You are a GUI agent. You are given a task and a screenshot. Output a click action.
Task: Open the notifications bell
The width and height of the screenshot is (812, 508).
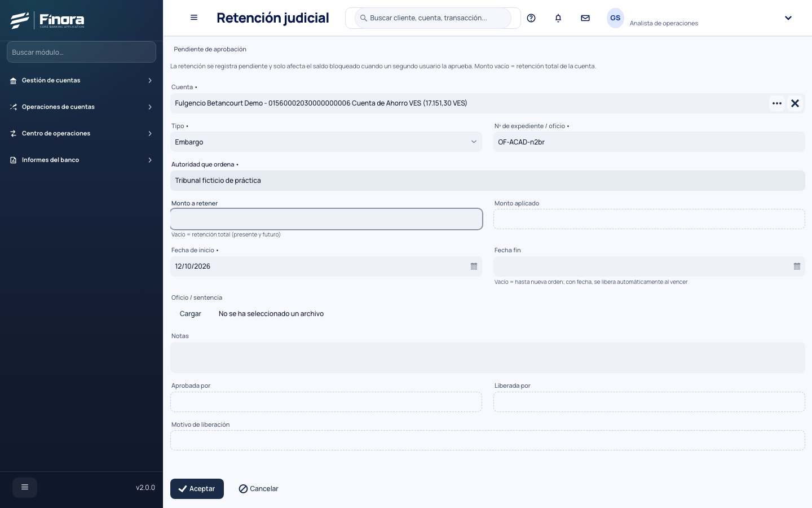(x=558, y=18)
